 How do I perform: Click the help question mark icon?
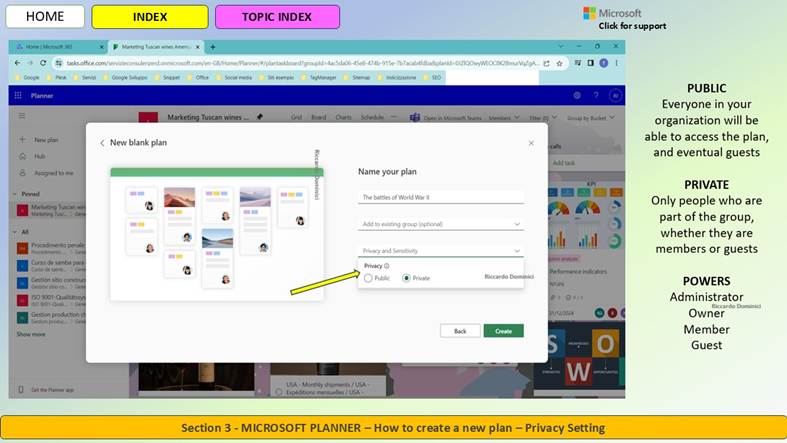[596, 95]
